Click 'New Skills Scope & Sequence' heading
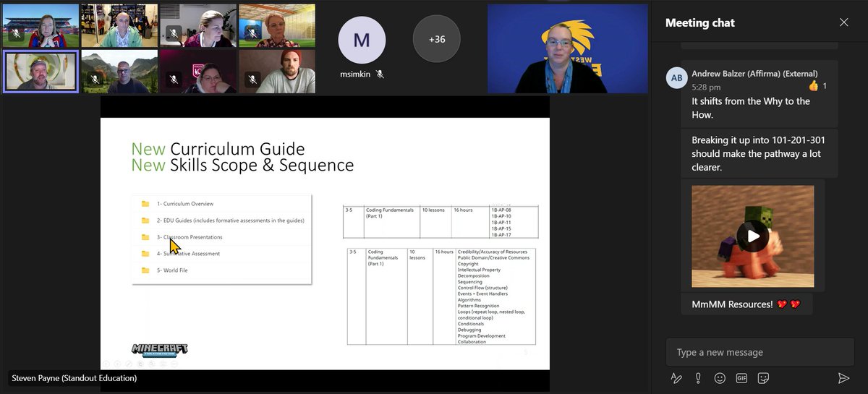Screen dimensions: 868x394 click(x=242, y=166)
